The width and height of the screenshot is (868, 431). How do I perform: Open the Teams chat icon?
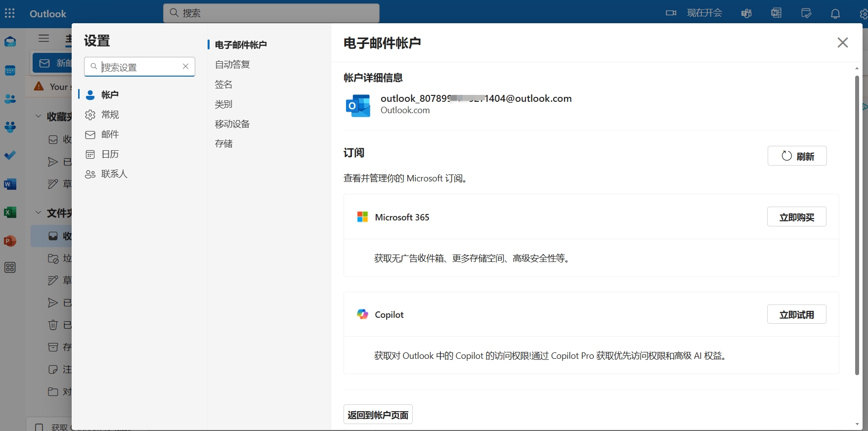(746, 13)
